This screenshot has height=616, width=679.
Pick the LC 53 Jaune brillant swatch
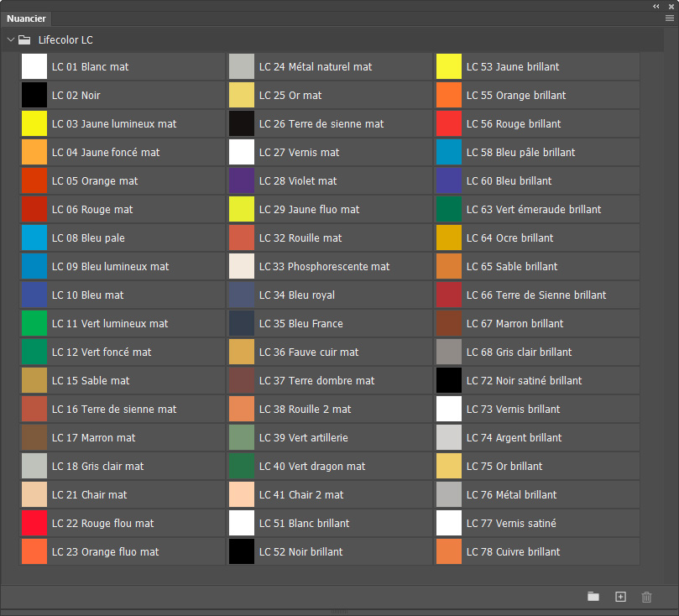(x=449, y=66)
